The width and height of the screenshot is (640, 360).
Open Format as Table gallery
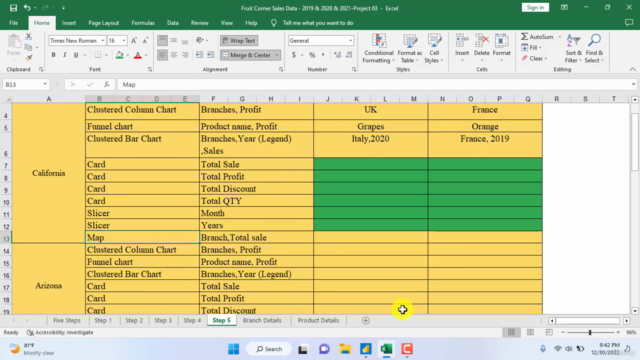point(409,49)
